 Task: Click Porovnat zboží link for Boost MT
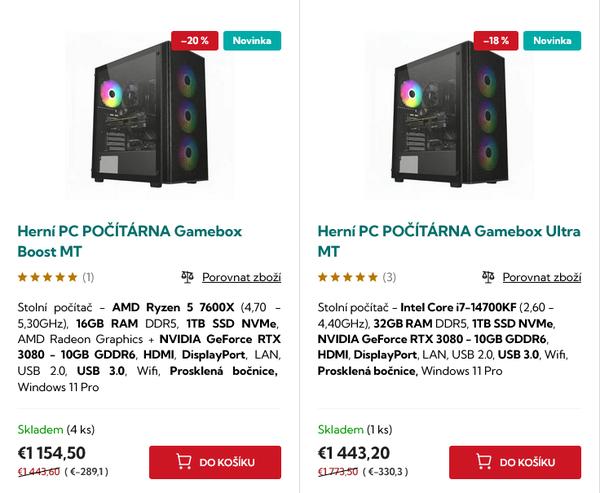coord(241,277)
